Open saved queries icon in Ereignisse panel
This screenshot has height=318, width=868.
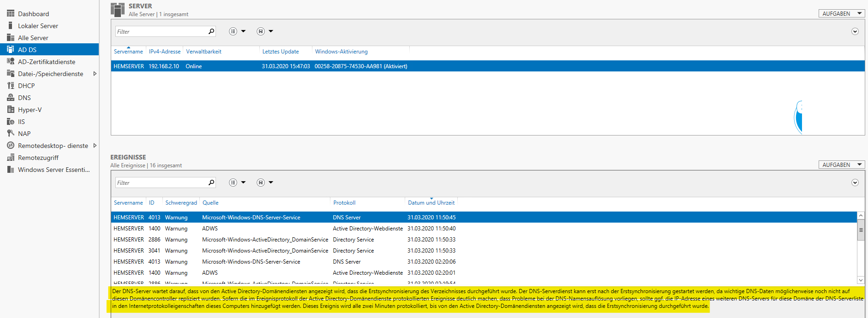click(261, 183)
